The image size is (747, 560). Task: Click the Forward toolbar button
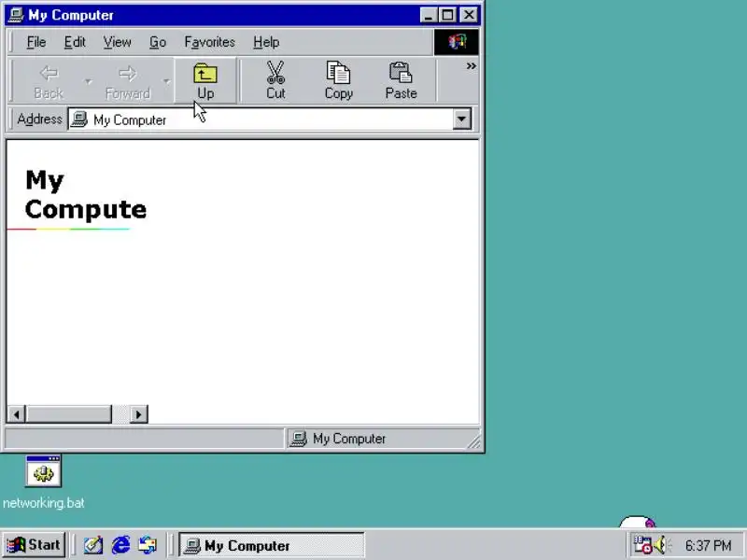[x=127, y=81]
